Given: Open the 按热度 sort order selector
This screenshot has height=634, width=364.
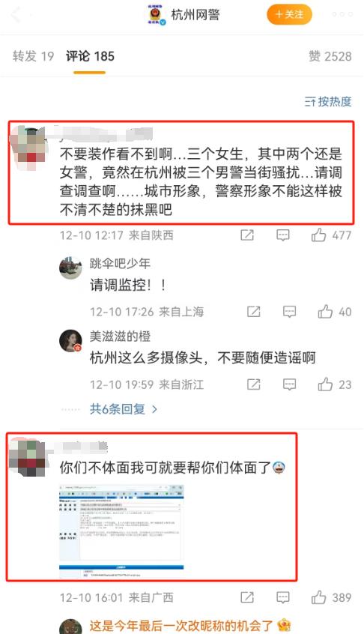Looking at the screenshot, I should click(x=328, y=101).
